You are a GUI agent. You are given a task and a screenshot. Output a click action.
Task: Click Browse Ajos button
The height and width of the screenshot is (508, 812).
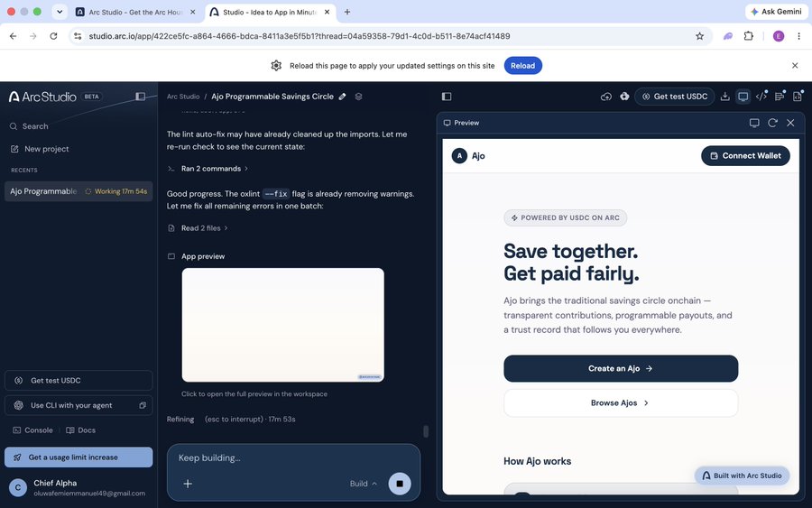(621, 402)
